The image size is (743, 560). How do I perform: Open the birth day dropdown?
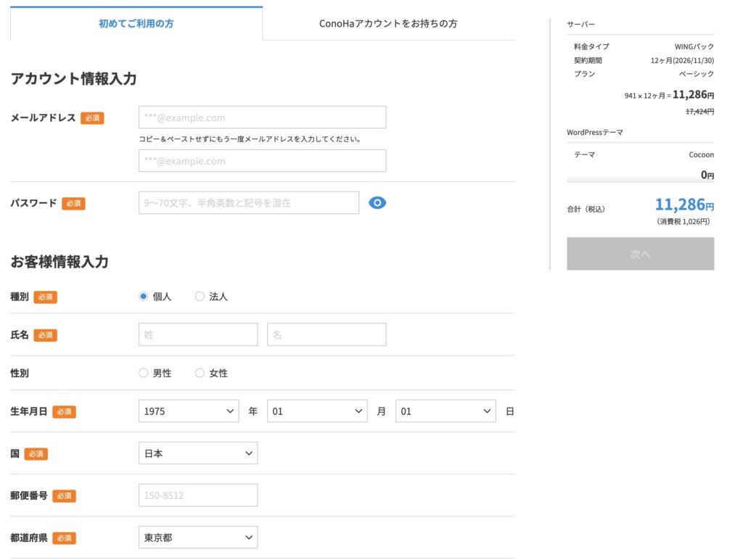(x=446, y=411)
